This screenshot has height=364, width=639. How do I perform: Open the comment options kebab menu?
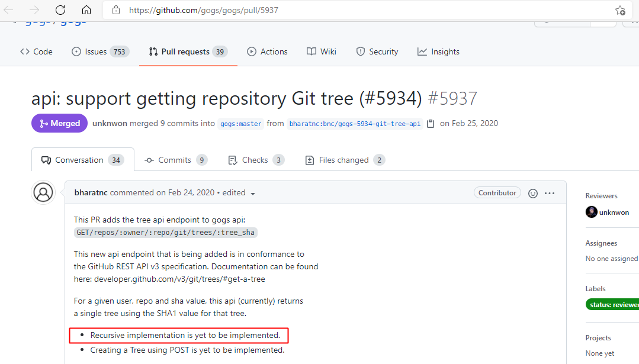[550, 193]
